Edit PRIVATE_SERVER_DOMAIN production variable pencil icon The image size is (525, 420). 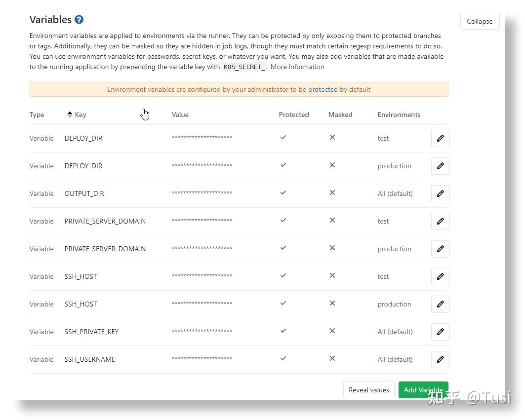440,249
